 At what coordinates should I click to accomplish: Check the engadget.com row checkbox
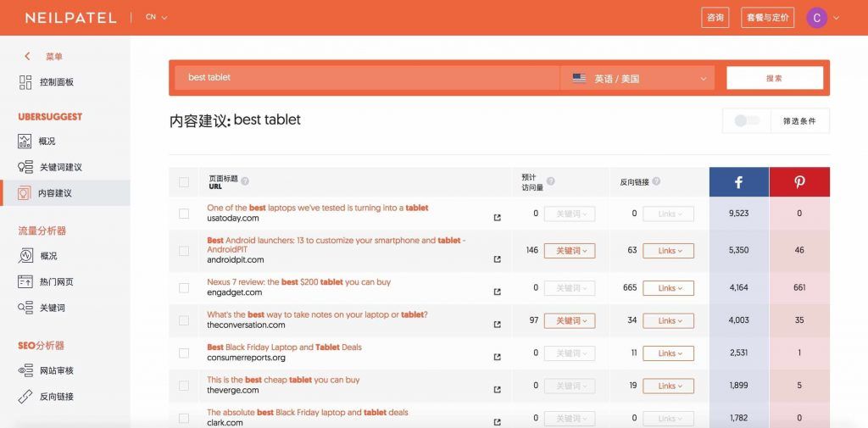(x=184, y=288)
